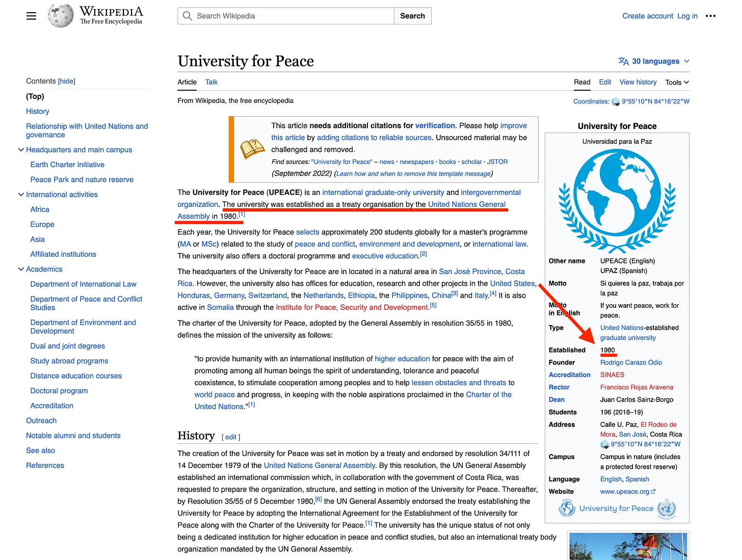Viewport: 742px width, 560px height.
Task: Open the higher education link in quote
Action: click(402, 359)
